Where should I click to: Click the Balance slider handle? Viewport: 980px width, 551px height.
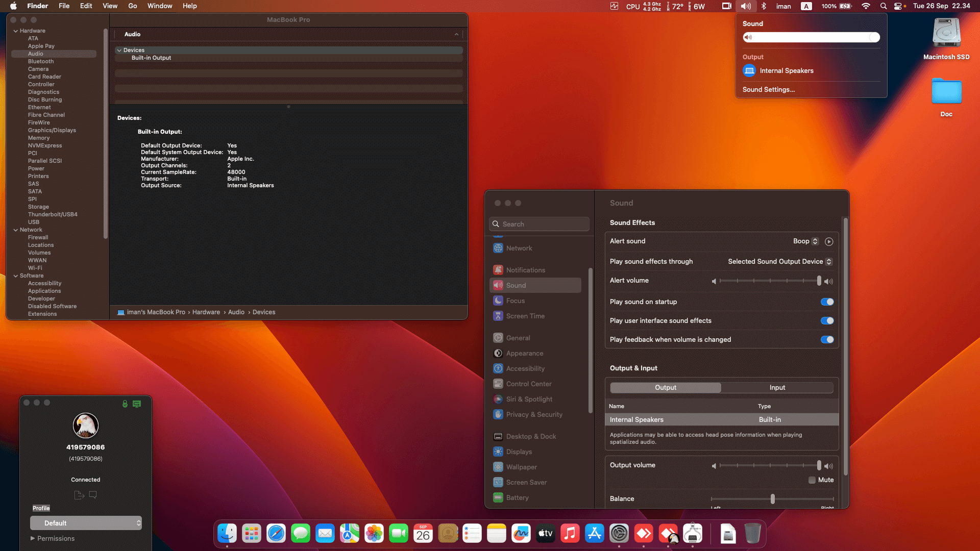pos(773,498)
